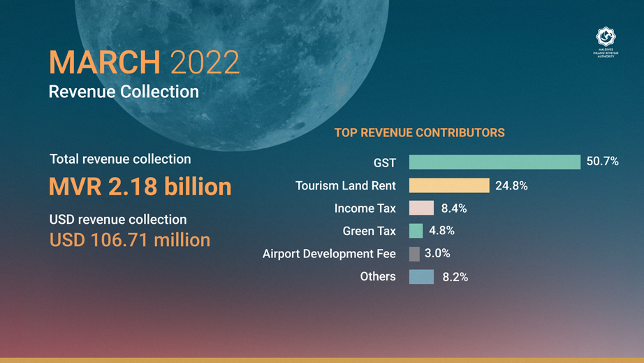Viewport: 644px width, 363px height.
Task: Click the 50.7% value label
Action: [603, 161]
